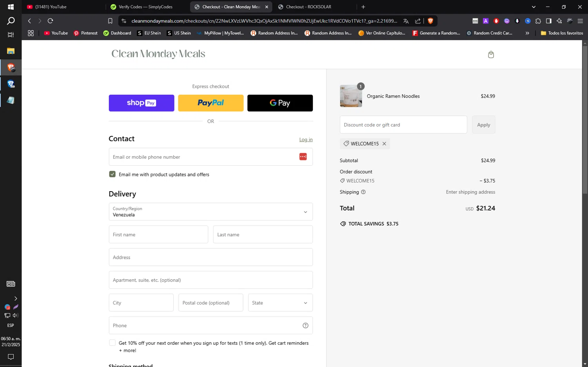
Task: Click the download arrow extension icon
Action: pos(517,21)
